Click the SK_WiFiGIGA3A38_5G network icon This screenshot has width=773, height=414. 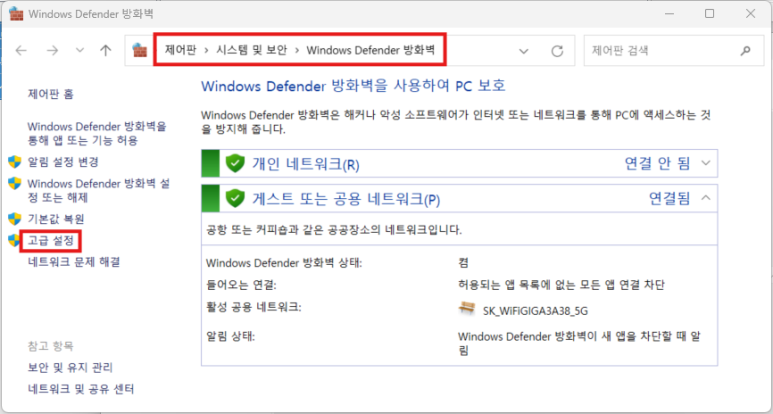(465, 309)
